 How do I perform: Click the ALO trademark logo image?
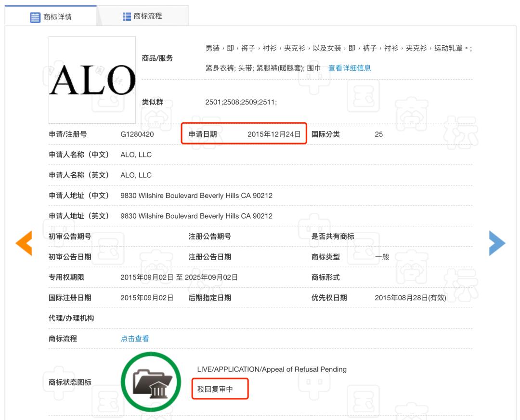point(92,80)
